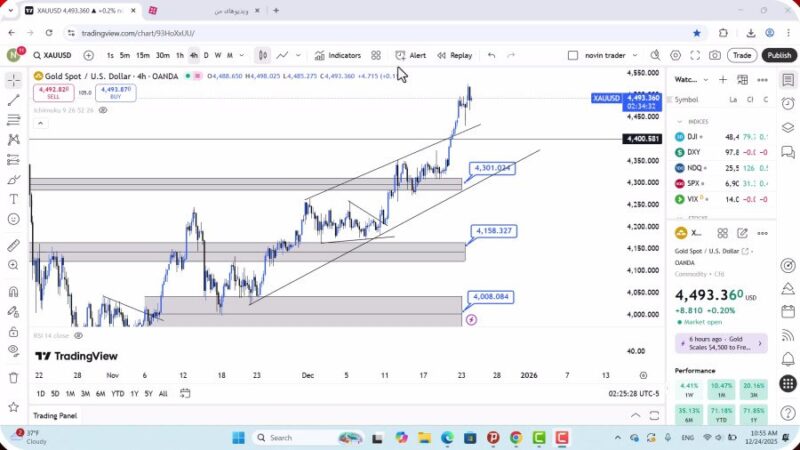This screenshot has height=450, width=800.
Task: Open chart settings gear icon
Action: [676, 55]
